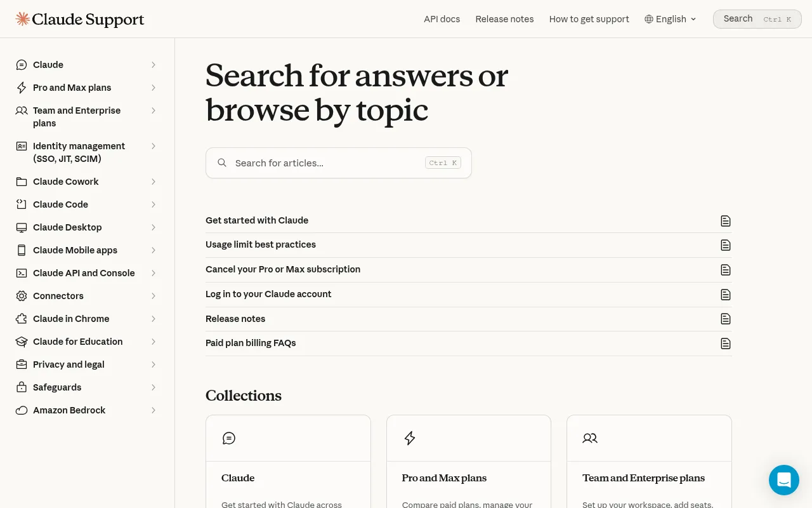Expand the Claude sidebar chevron
Image resolution: width=812 pixels, height=508 pixels.
point(154,65)
